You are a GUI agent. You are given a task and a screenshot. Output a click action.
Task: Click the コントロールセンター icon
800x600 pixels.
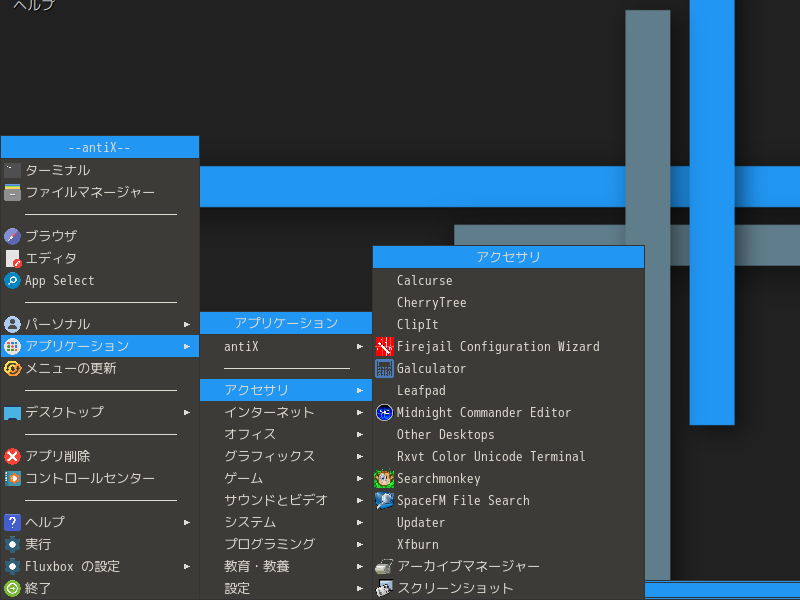click(x=12, y=478)
